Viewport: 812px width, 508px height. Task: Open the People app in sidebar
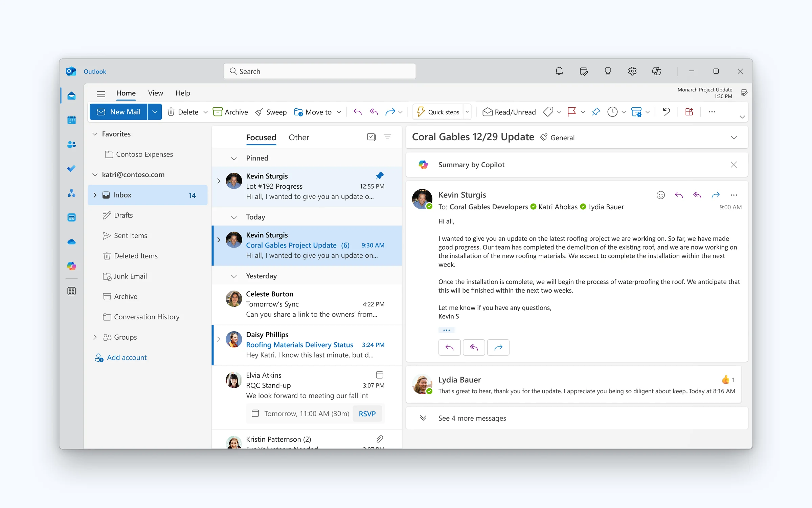click(x=71, y=144)
